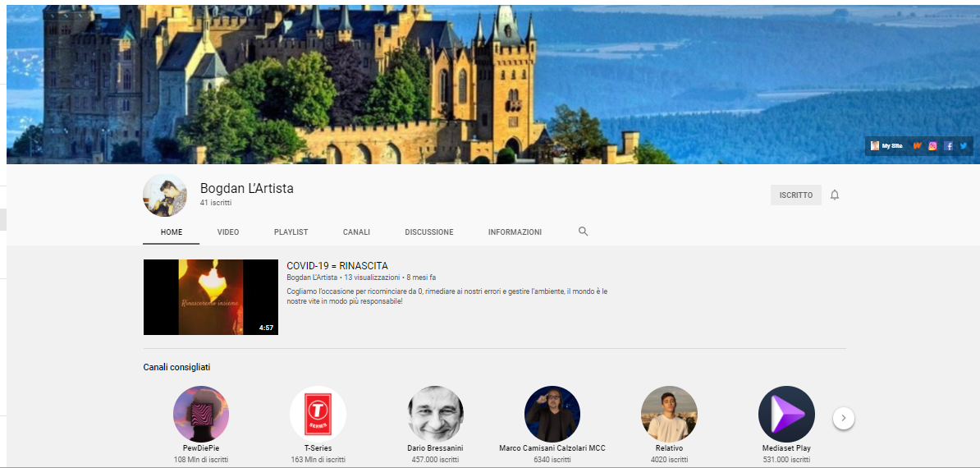Open the INFORMAZIONI tab
The image size is (980, 468).
[x=515, y=232]
